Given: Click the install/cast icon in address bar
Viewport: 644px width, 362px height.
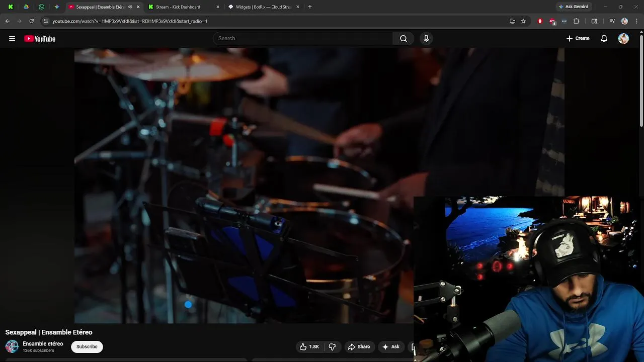Looking at the screenshot, I should tap(512, 21).
